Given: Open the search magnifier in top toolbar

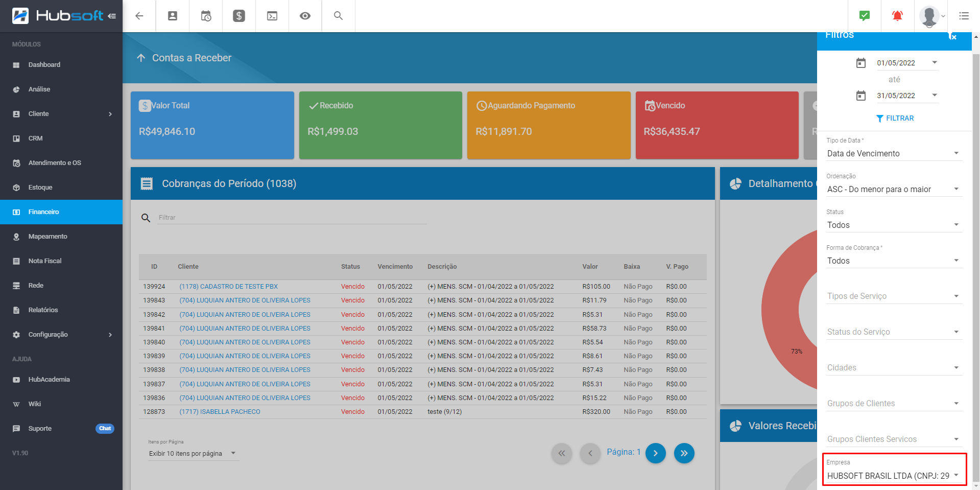Looking at the screenshot, I should [338, 16].
